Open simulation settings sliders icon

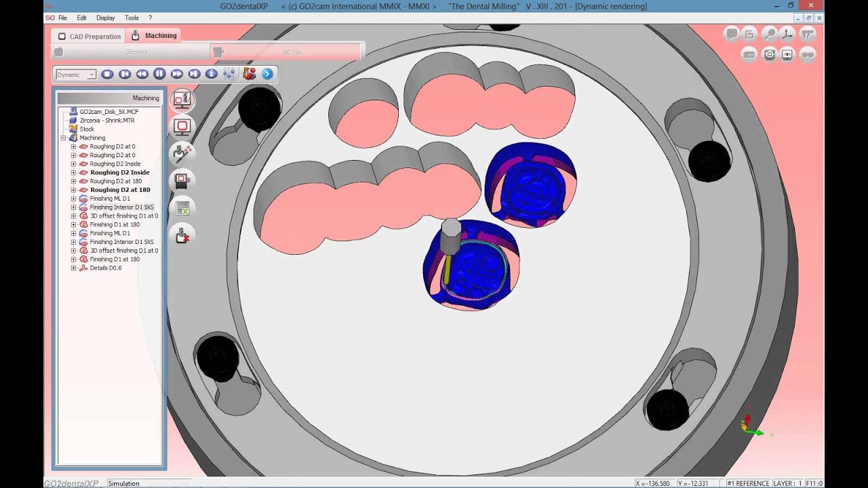(x=229, y=74)
